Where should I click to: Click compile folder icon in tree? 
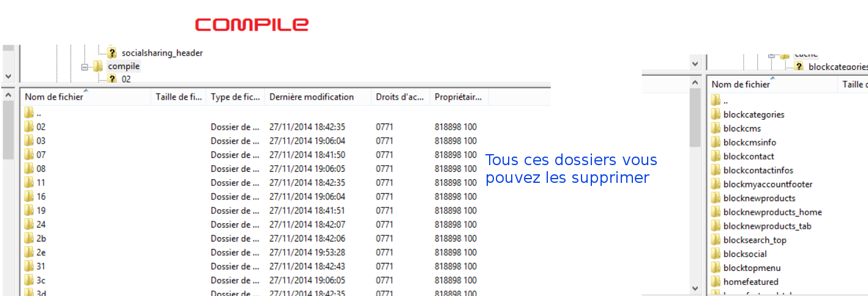[x=98, y=66]
